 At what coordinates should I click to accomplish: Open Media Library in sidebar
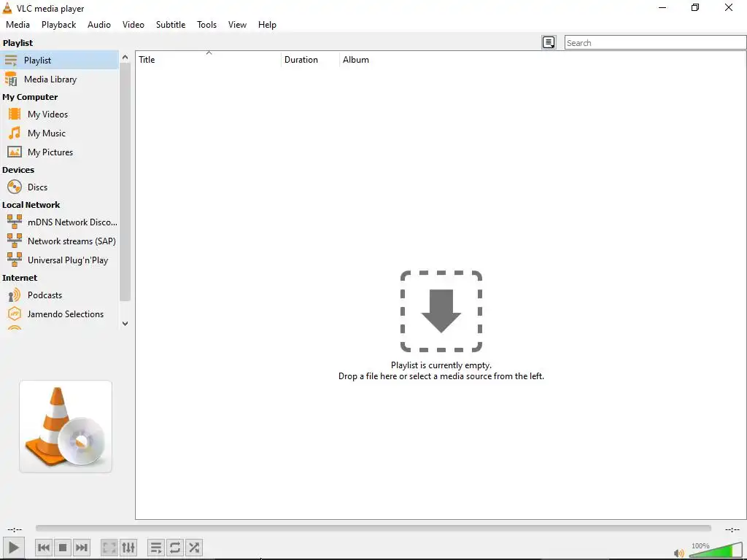pyautogui.click(x=59, y=79)
